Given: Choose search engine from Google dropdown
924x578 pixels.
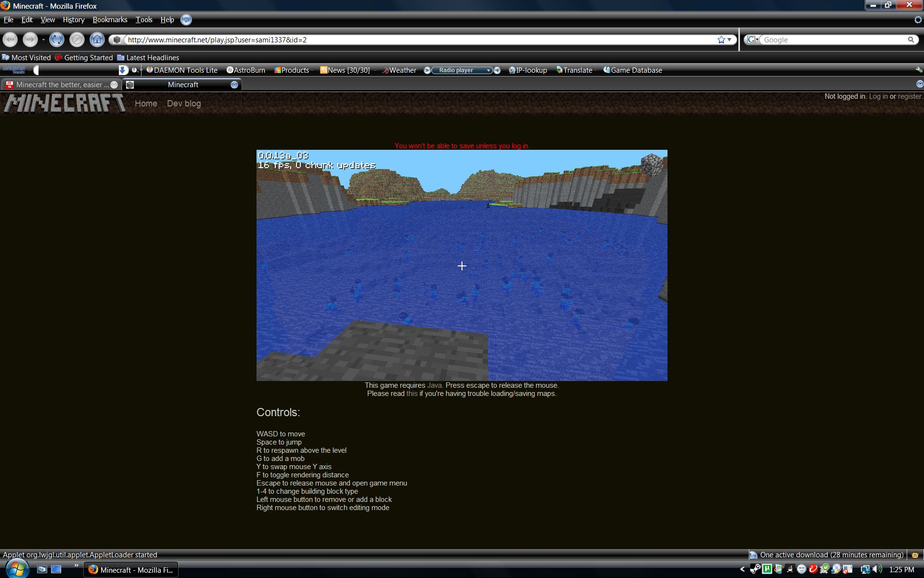Looking at the screenshot, I should (753, 39).
